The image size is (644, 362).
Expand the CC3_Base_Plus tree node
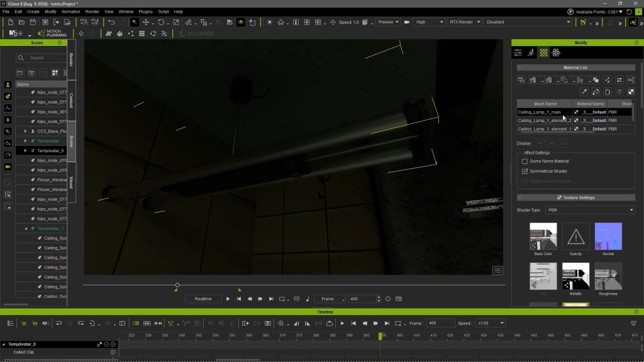tap(25, 131)
